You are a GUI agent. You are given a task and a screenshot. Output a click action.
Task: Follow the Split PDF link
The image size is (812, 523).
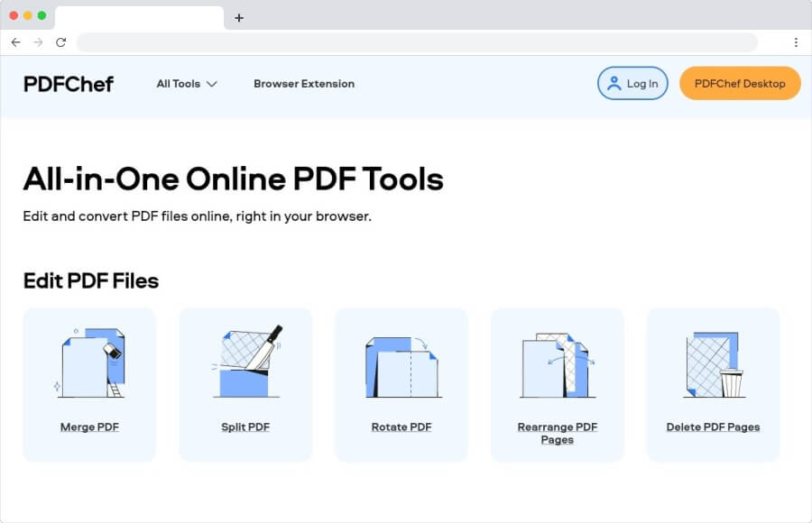click(245, 427)
